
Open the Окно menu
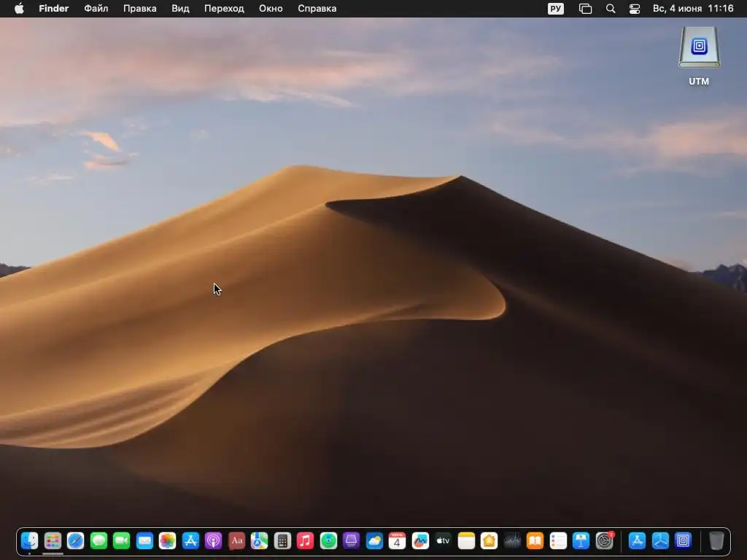point(271,9)
